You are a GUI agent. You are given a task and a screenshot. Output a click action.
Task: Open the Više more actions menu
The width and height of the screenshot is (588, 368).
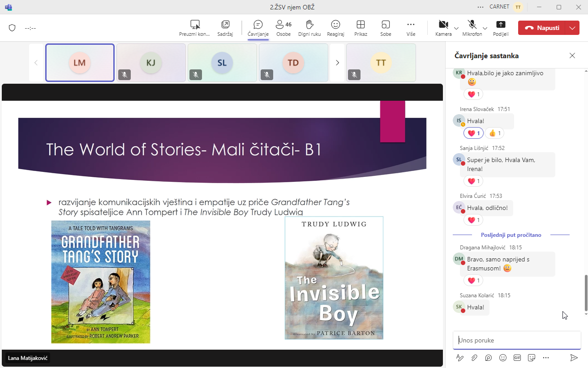[x=411, y=28]
